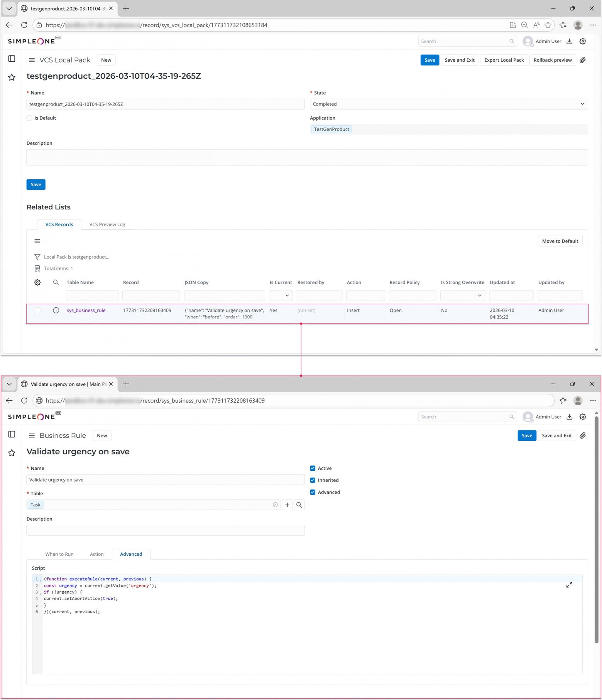Viewport: 602px width, 700px height.
Task: Click the attachment paperclip on VCS Local Pack form
Action: click(x=583, y=60)
